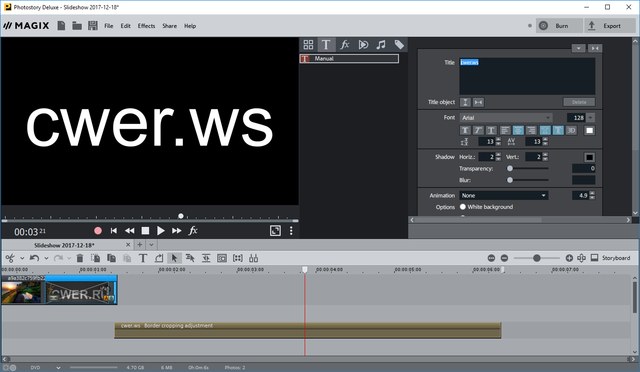Open the media grid view tab icon
Viewport: 640px width, 372px height.
(x=309, y=45)
